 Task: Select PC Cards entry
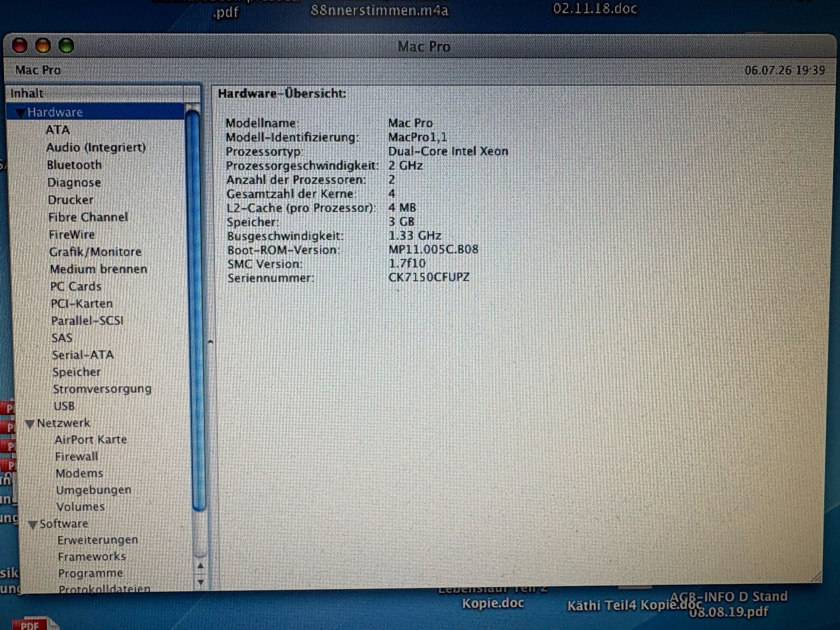click(x=76, y=286)
